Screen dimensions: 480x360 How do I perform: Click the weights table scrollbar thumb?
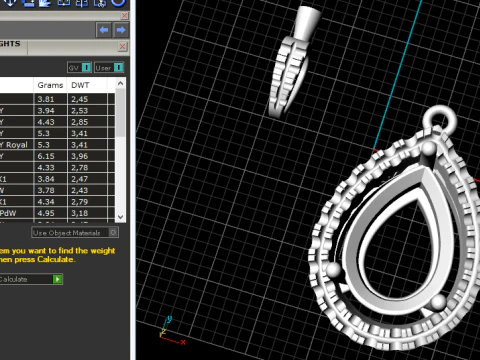pyautogui.click(x=120, y=113)
